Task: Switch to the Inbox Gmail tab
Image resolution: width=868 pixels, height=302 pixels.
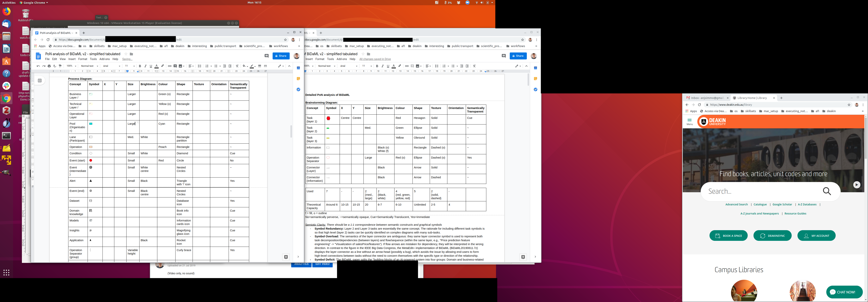Action: pyautogui.click(x=706, y=98)
